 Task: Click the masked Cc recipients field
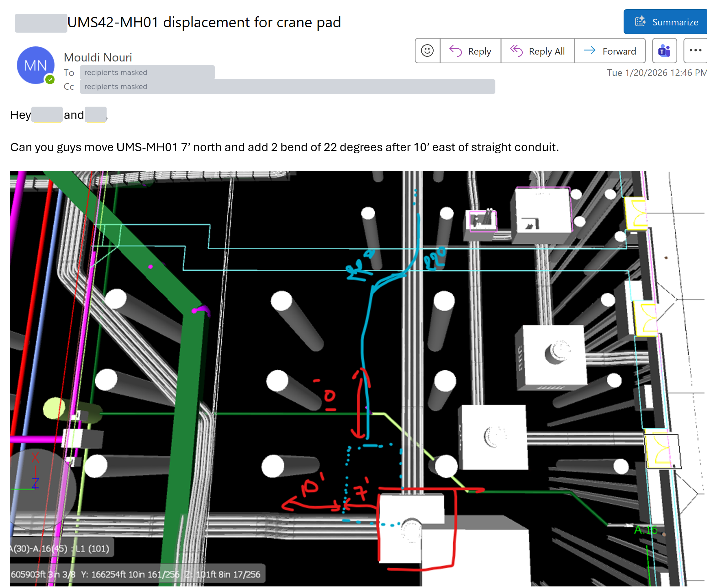click(x=287, y=87)
